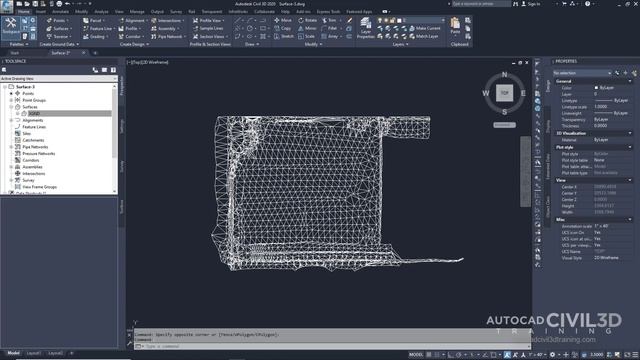Click Make Current layer tool

point(424,29)
